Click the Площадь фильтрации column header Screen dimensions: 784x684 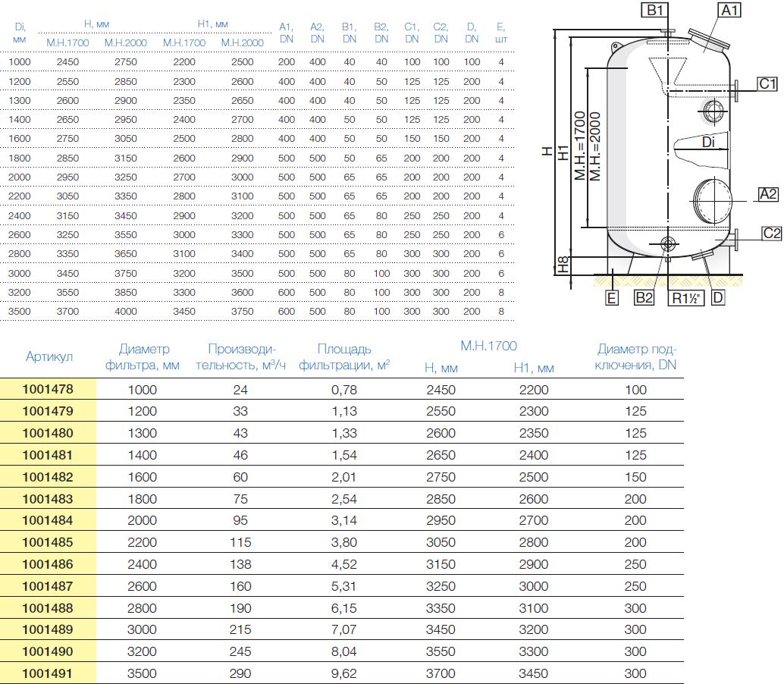344,357
